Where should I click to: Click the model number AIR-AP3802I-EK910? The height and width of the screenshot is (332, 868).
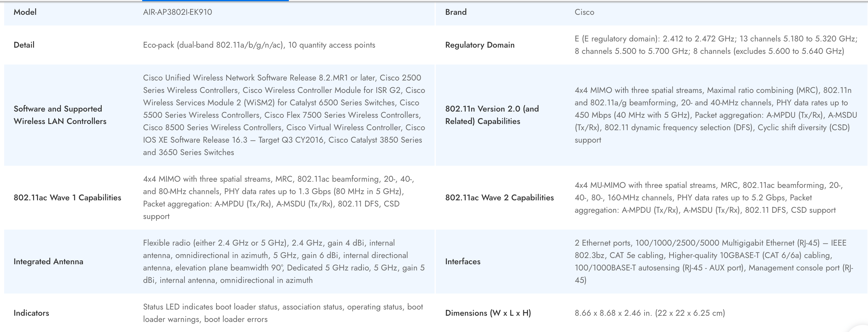[x=177, y=12]
